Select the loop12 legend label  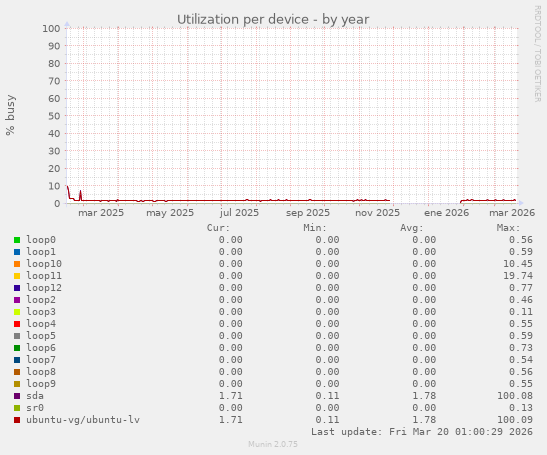click(x=44, y=288)
